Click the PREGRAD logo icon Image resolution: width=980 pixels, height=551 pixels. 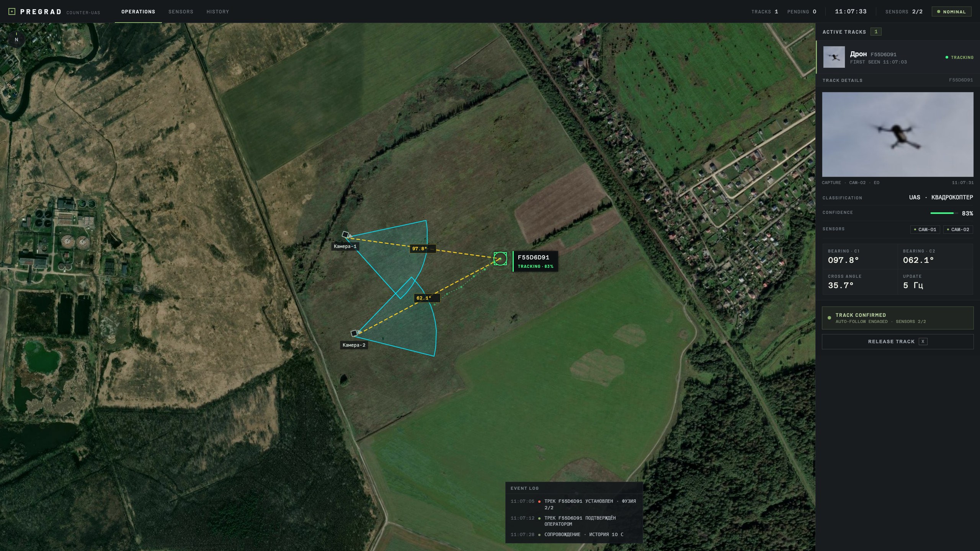click(x=12, y=11)
